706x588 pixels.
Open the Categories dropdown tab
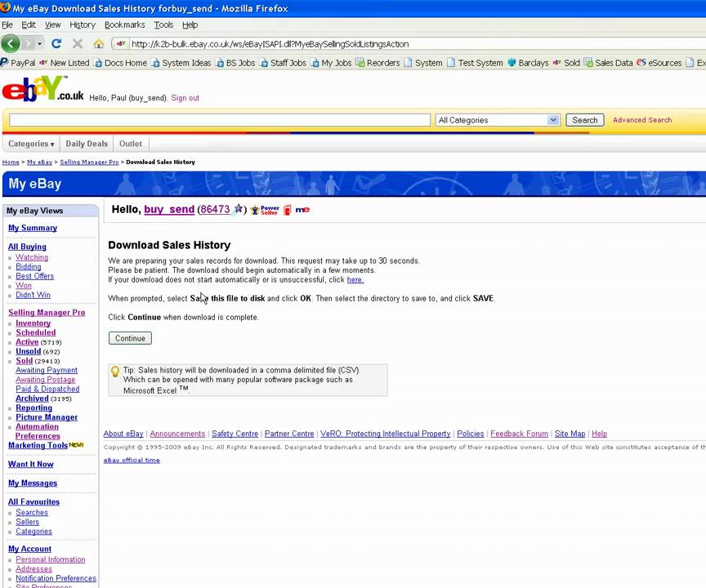click(31, 144)
